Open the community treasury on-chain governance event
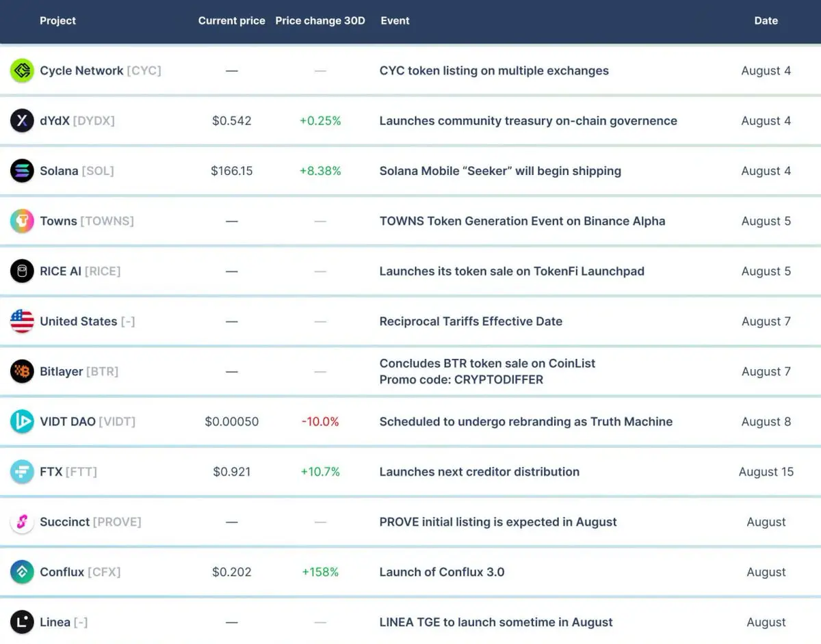This screenshot has width=821, height=644. 528,121
